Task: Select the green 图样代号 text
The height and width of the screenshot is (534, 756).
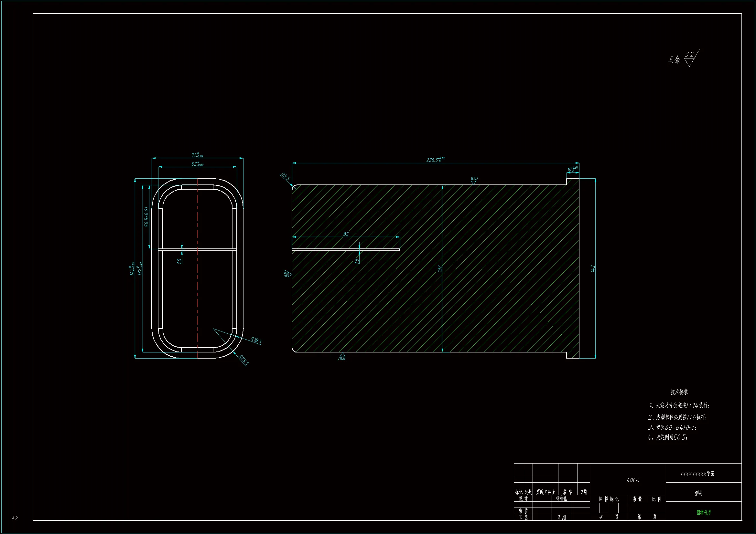Action: pyautogui.click(x=704, y=512)
